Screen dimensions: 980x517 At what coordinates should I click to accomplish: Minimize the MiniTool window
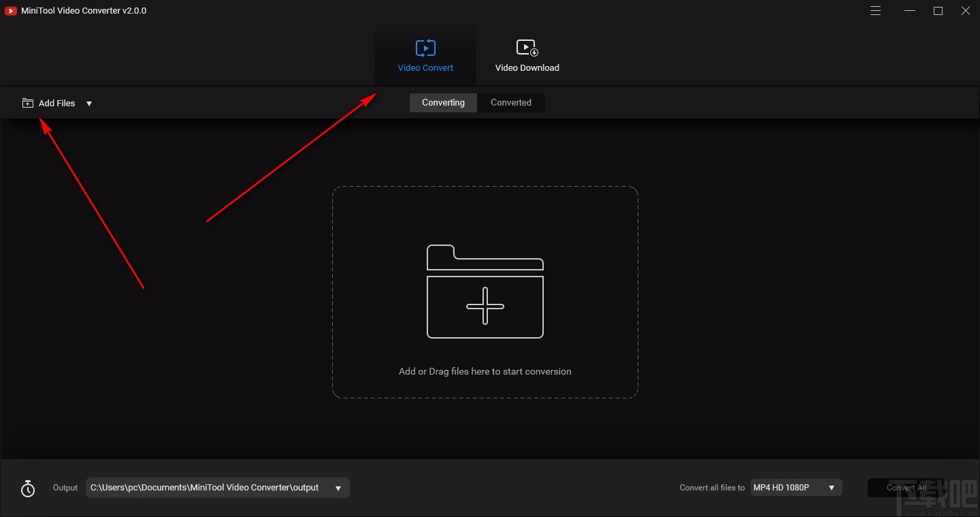pyautogui.click(x=911, y=11)
